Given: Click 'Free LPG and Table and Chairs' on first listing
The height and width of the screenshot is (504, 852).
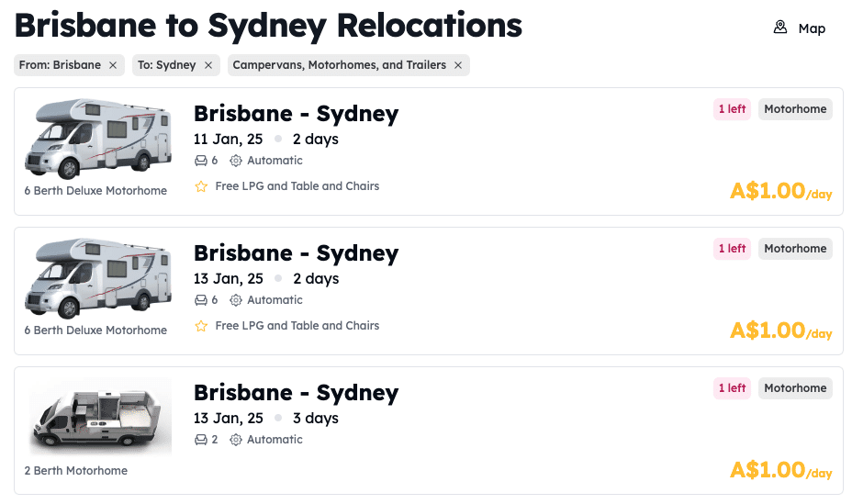Looking at the screenshot, I should pos(297,186).
